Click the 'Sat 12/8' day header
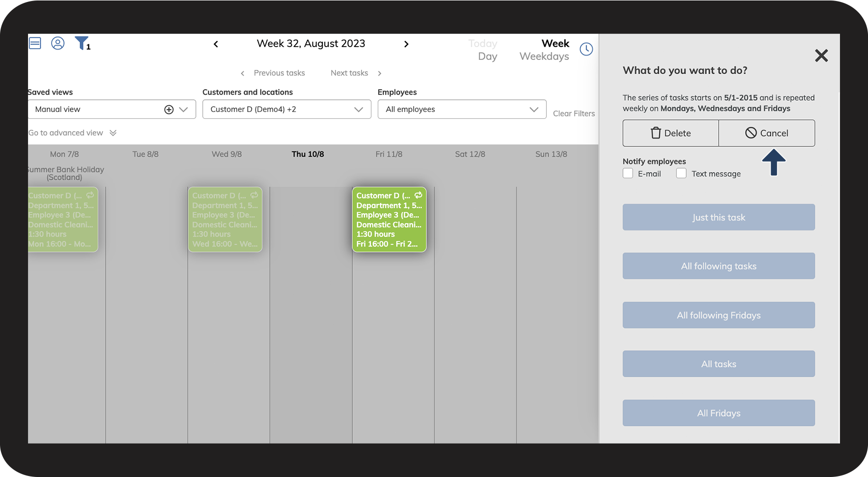Image resolution: width=868 pixels, height=477 pixels. pos(470,154)
